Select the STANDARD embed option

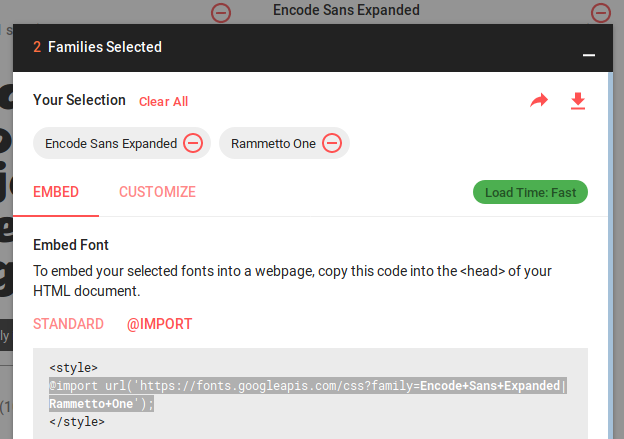68,324
